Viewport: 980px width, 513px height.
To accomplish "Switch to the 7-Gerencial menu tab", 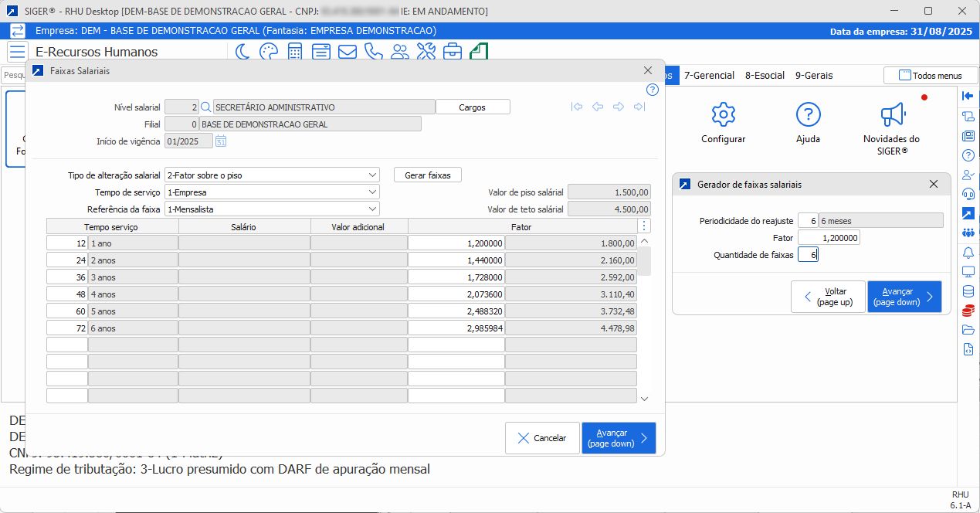I will tap(709, 76).
